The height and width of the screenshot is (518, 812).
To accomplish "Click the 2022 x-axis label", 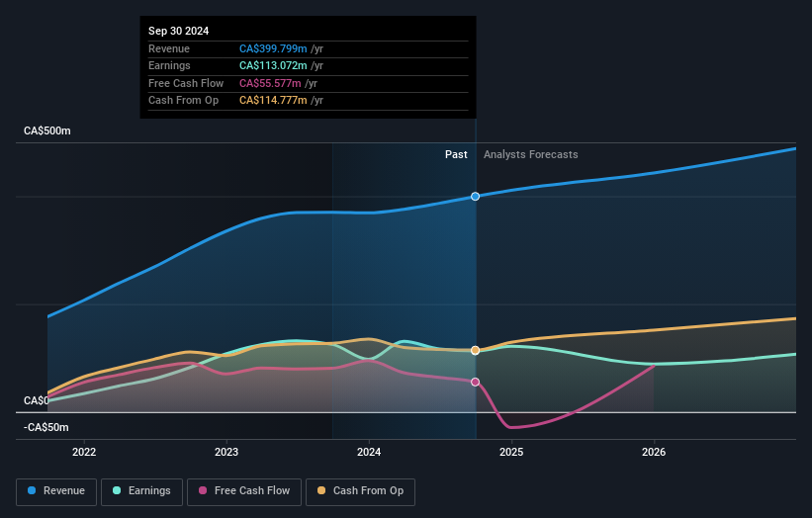I will 84,452.
